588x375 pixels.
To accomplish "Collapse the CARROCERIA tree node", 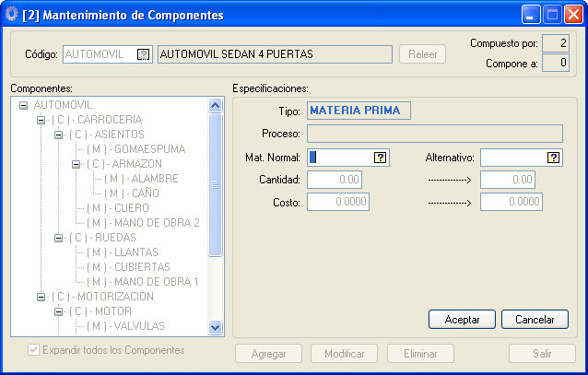I will 41,120.
